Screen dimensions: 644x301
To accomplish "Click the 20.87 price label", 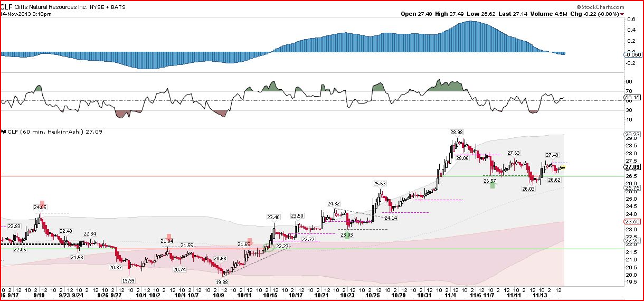I will 116,268.
